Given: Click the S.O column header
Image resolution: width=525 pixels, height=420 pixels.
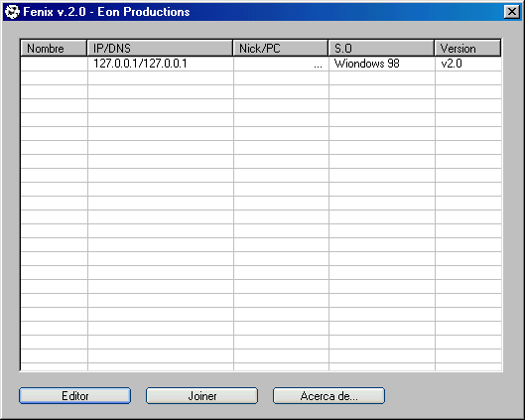Looking at the screenshot, I should (381, 49).
